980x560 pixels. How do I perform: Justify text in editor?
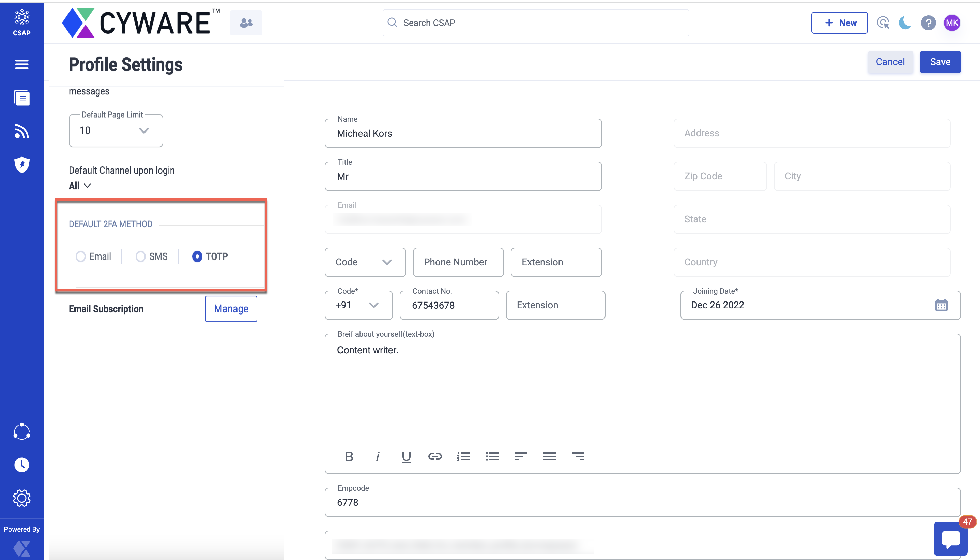pyautogui.click(x=549, y=456)
